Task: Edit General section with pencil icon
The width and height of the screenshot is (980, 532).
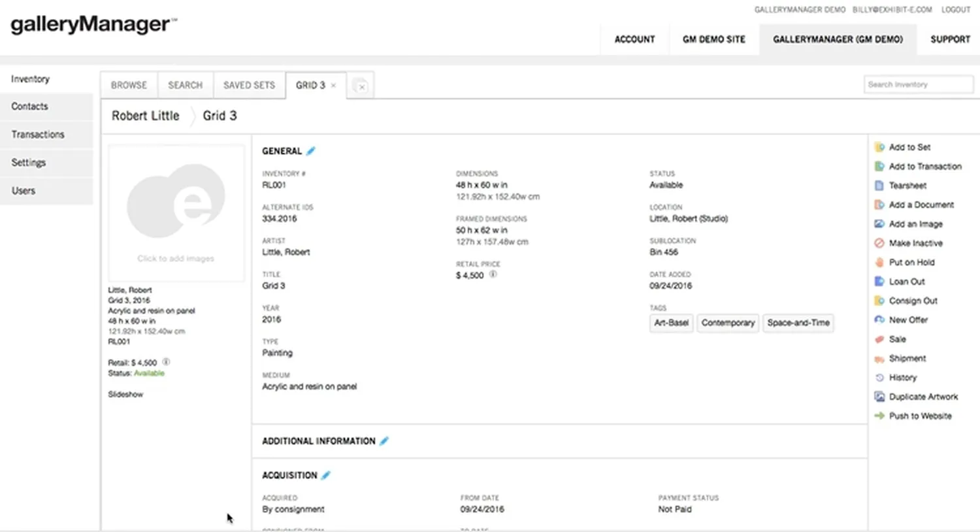Action: [311, 151]
